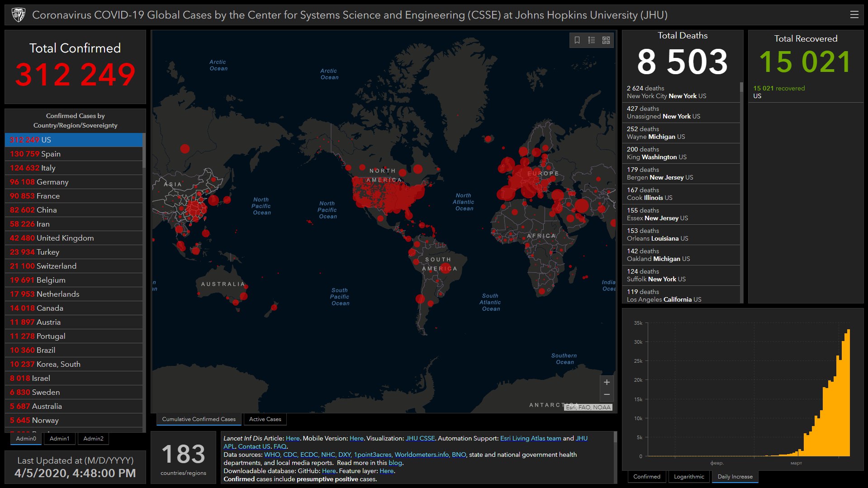Open the basemap gallery grid icon
Screen dimensions: 868x488
[x=606, y=40]
